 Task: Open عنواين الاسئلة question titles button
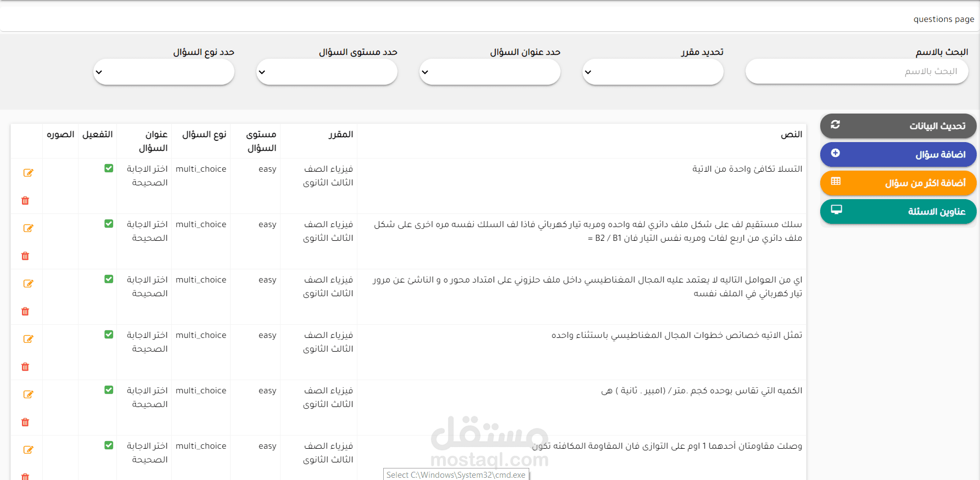(898, 212)
